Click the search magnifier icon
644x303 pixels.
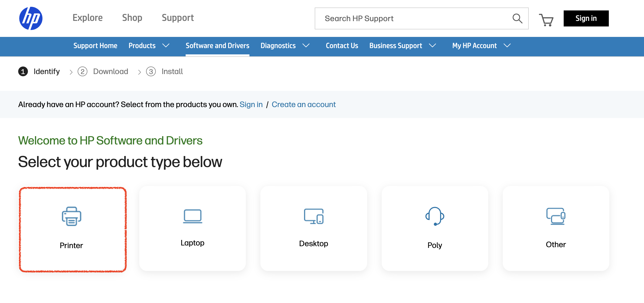tap(517, 18)
